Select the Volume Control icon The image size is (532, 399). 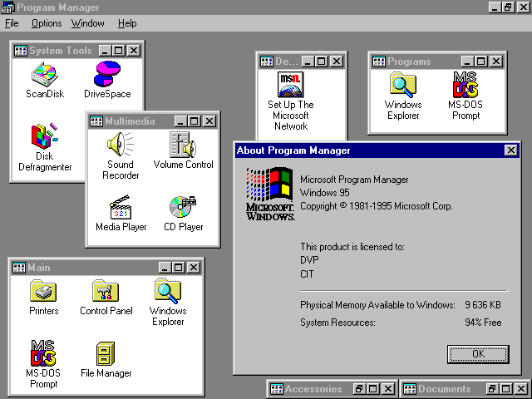pyautogui.click(x=183, y=145)
